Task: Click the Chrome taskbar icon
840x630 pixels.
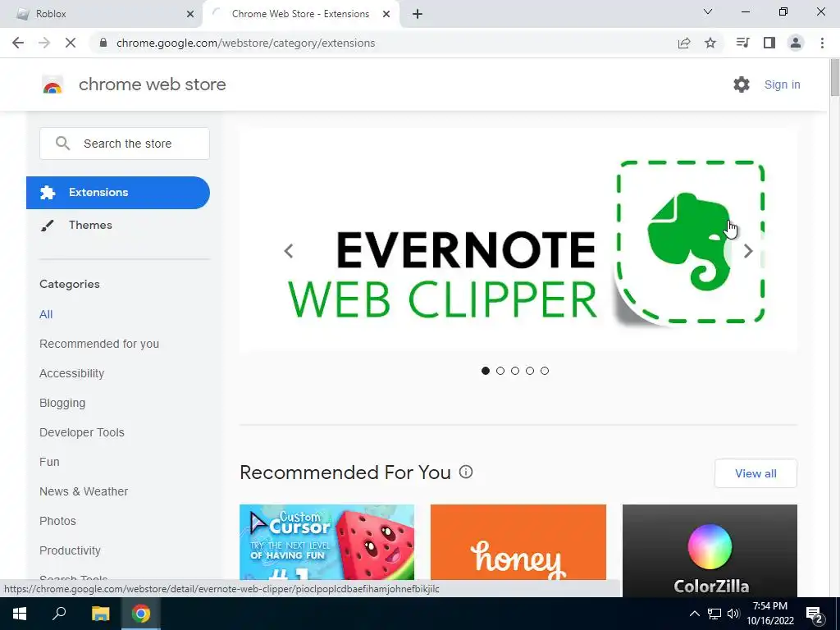Action: click(x=141, y=614)
